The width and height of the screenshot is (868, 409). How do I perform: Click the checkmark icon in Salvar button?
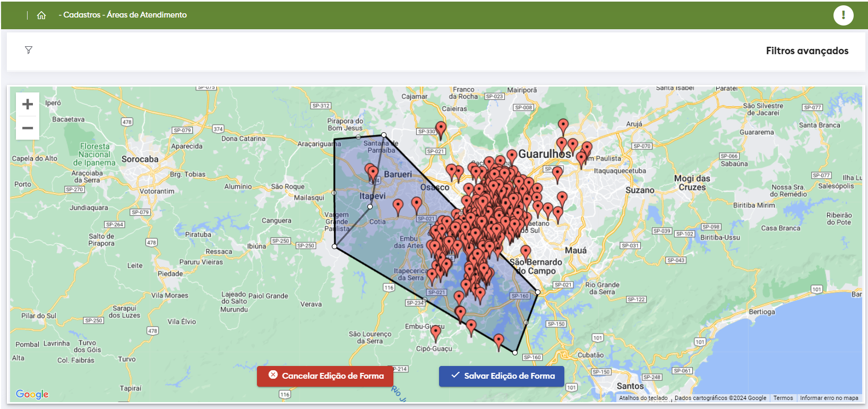(455, 375)
